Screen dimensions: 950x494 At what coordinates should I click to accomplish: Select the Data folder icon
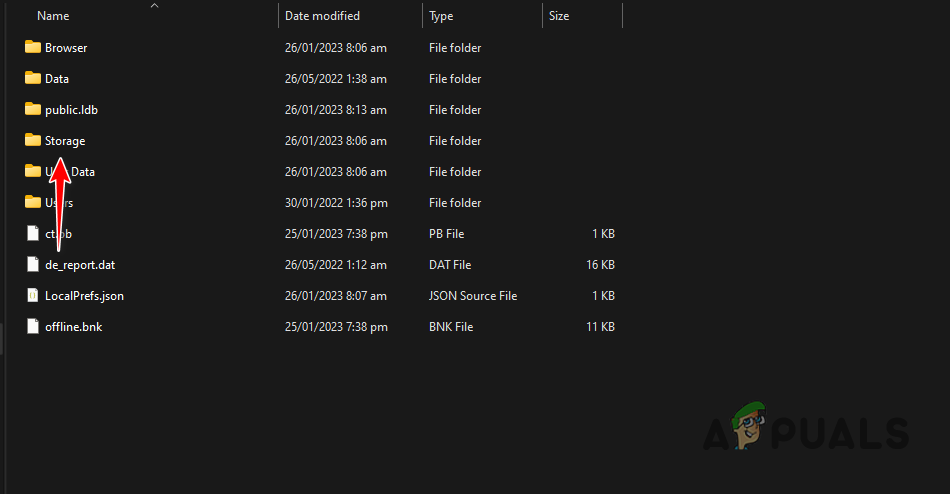coord(33,78)
